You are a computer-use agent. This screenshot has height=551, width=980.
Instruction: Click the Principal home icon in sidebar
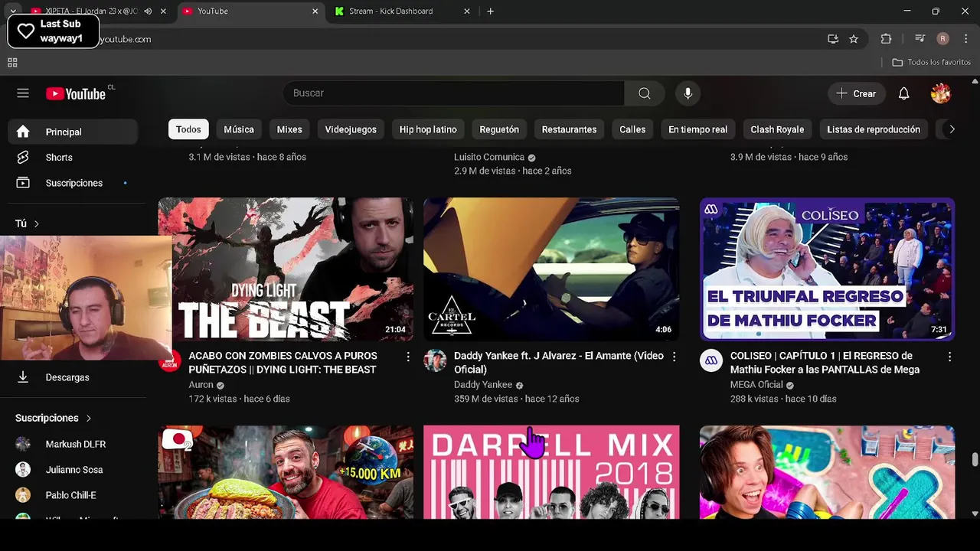[x=23, y=132]
